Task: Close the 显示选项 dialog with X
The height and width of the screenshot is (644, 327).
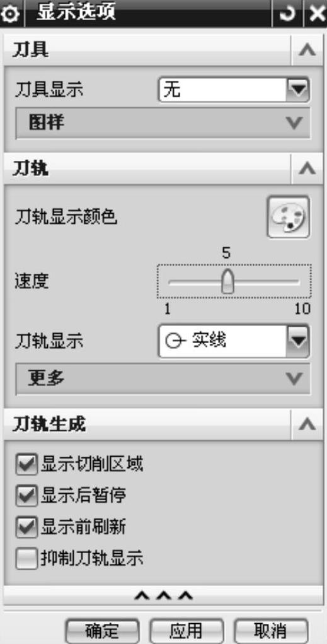Action: 316,15
